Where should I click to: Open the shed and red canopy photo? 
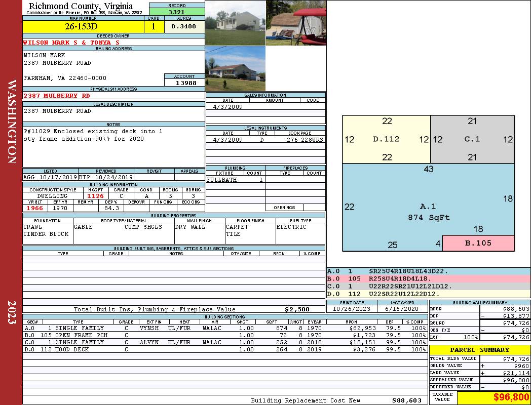click(296, 23)
